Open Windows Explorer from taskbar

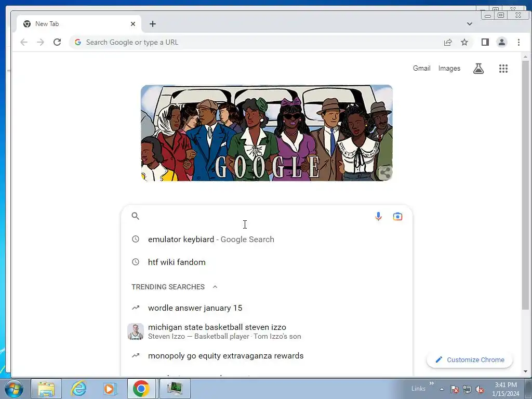click(x=46, y=389)
